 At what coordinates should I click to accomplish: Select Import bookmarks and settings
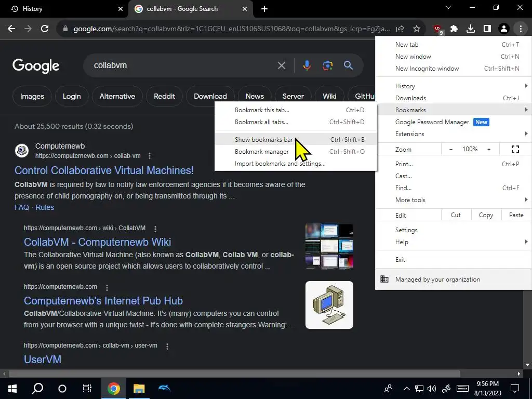[296, 164]
